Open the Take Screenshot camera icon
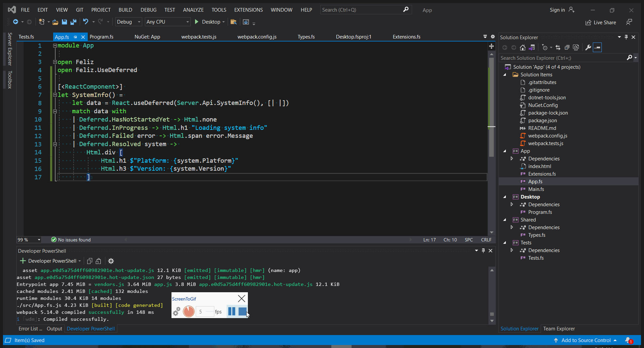The height and width of the screenshot is (348, 644). tap(246, 22)
